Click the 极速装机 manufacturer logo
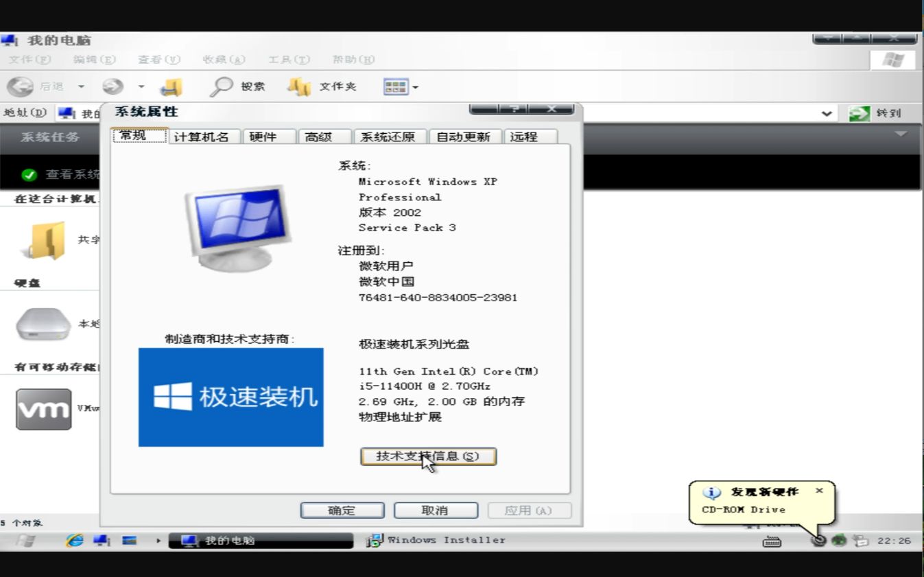924x577 pixels. pyautogui.click(x=230, y=397)
